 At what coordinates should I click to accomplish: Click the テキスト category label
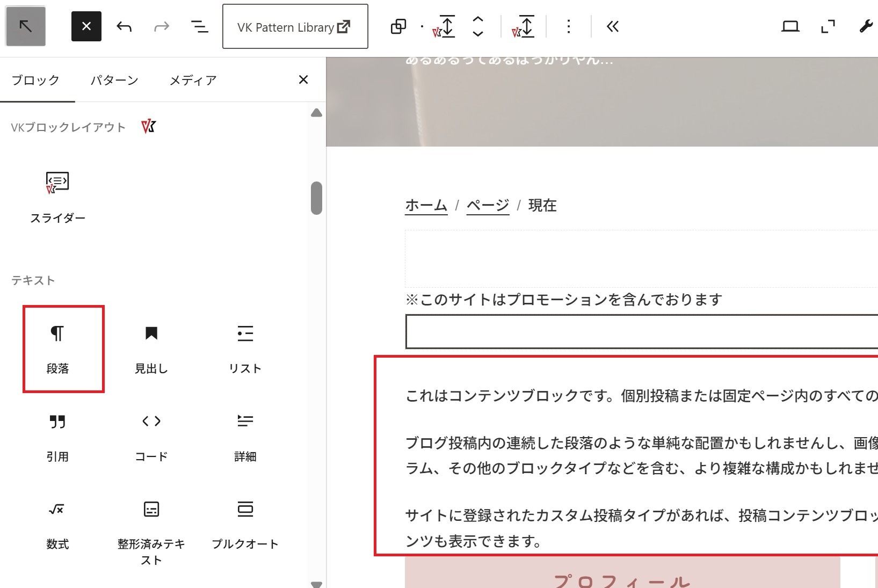pyautogui.click(x=33, y=280)
